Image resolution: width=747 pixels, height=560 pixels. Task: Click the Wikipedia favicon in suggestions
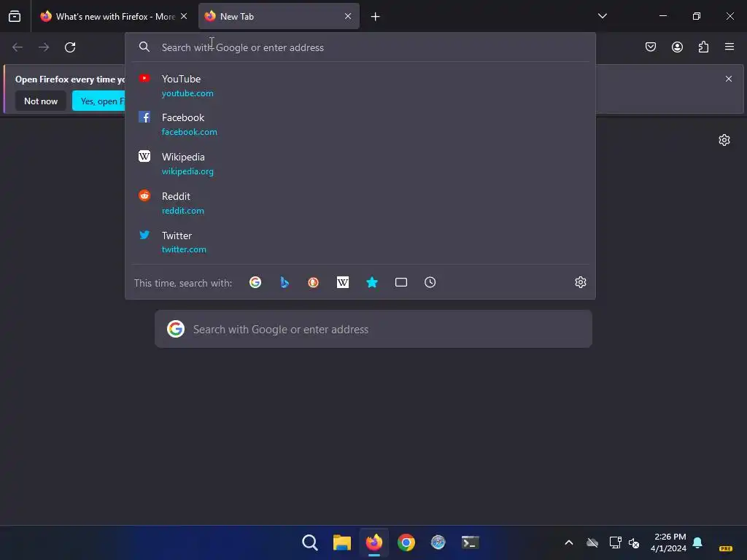tap(144, 156)
